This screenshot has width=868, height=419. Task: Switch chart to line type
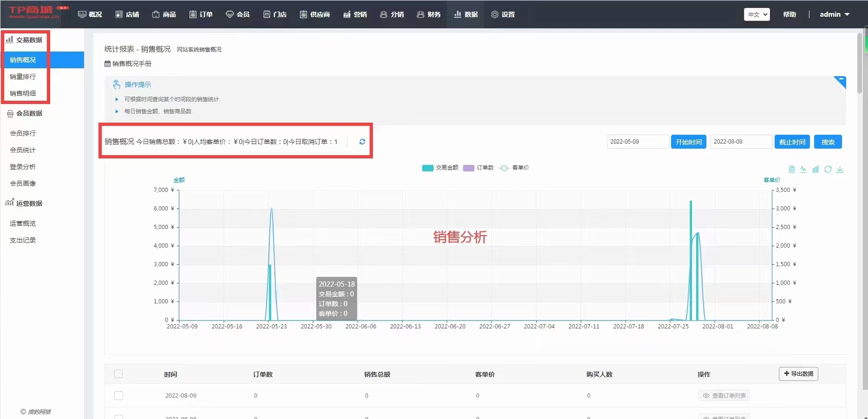click(x=803, y=170)
